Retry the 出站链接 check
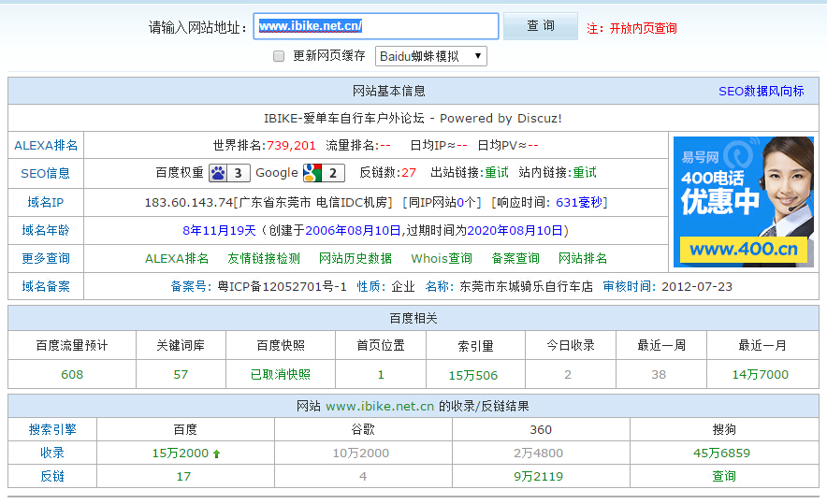 tap(497, 173)
